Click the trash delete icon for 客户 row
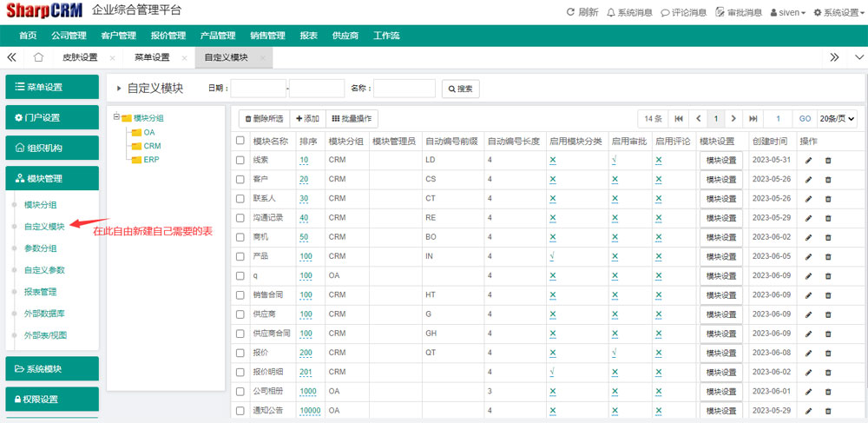868x423 pixels. point(827,180)
